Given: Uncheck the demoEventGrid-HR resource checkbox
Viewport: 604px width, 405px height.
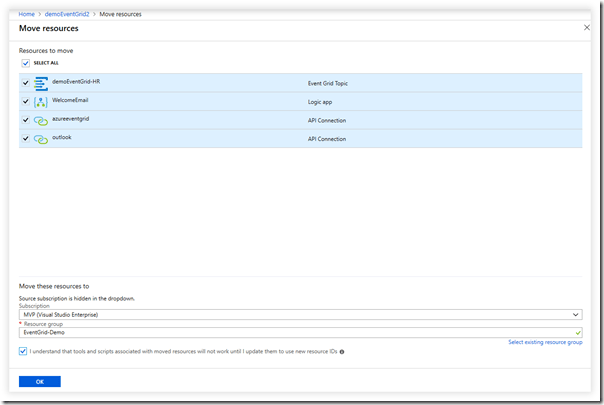Looking at the screenshot, I should [x=25, y=83].
